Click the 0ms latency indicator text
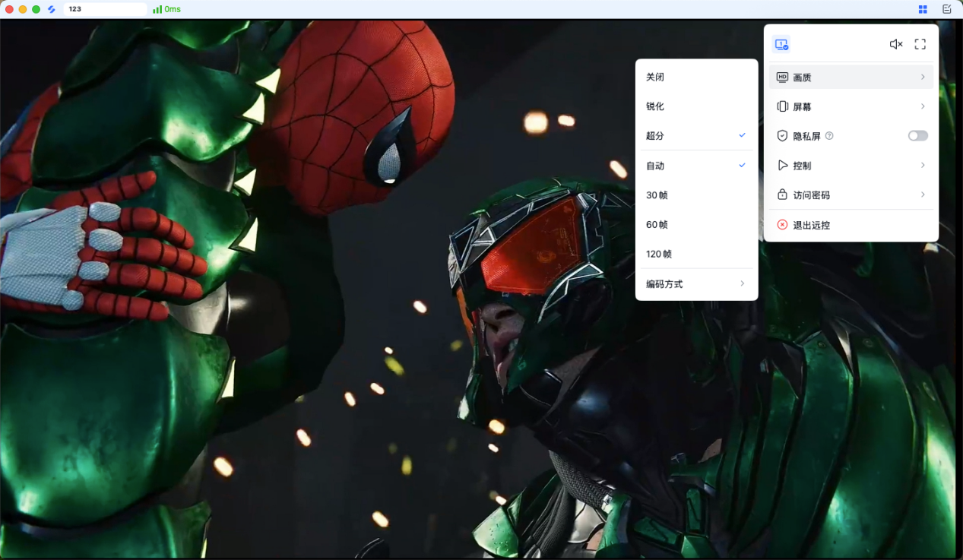 [x=173, y=9]
